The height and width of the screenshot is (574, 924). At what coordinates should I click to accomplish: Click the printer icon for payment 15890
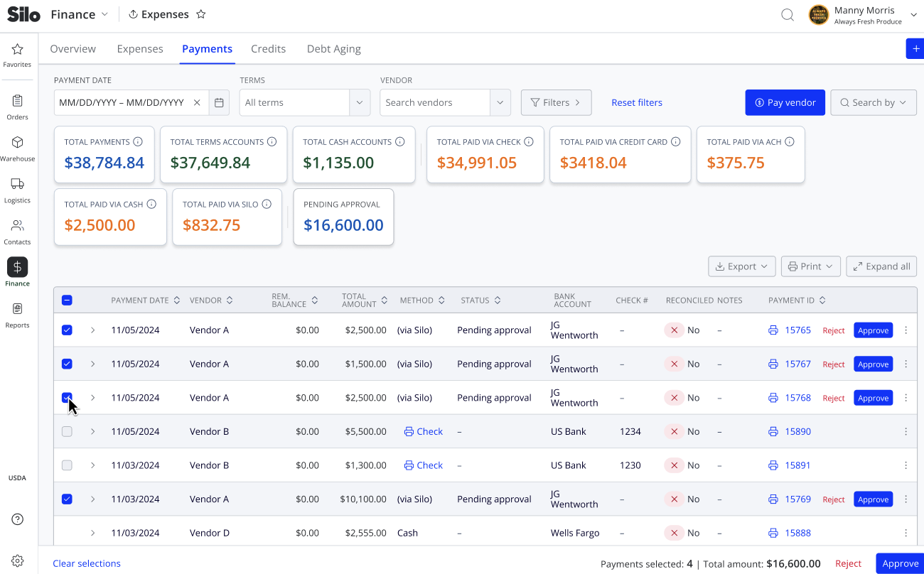(773, 431)
